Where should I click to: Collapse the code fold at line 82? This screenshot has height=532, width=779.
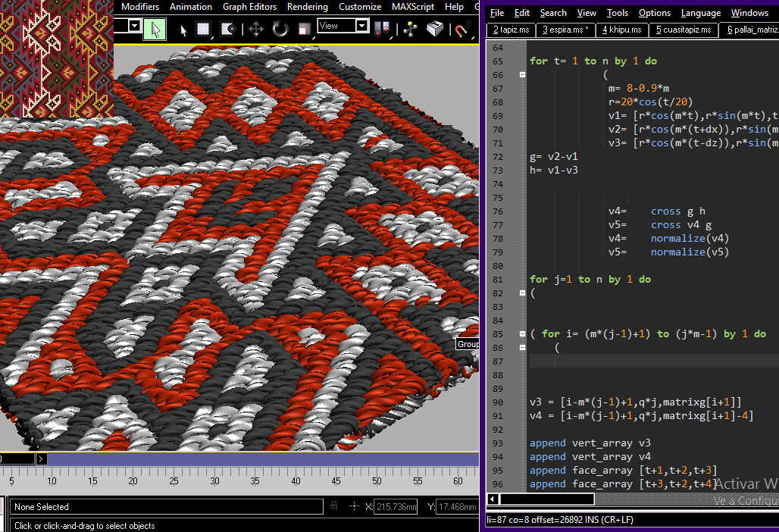(522, 293)
